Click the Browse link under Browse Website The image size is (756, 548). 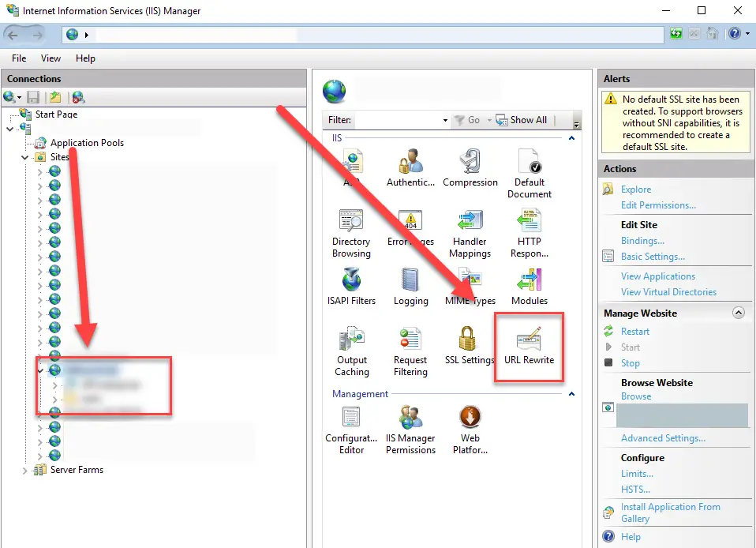(636, 396)
